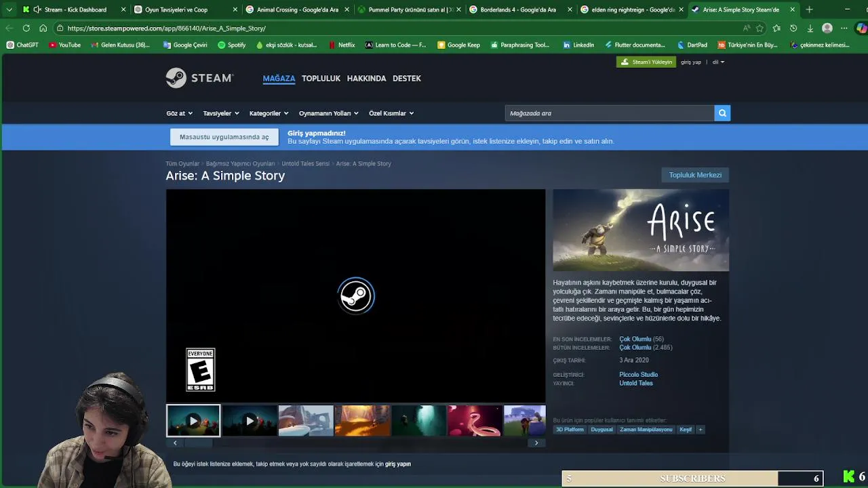
Task: Open Topluluk Merkezi button
Action: (695, 175)
